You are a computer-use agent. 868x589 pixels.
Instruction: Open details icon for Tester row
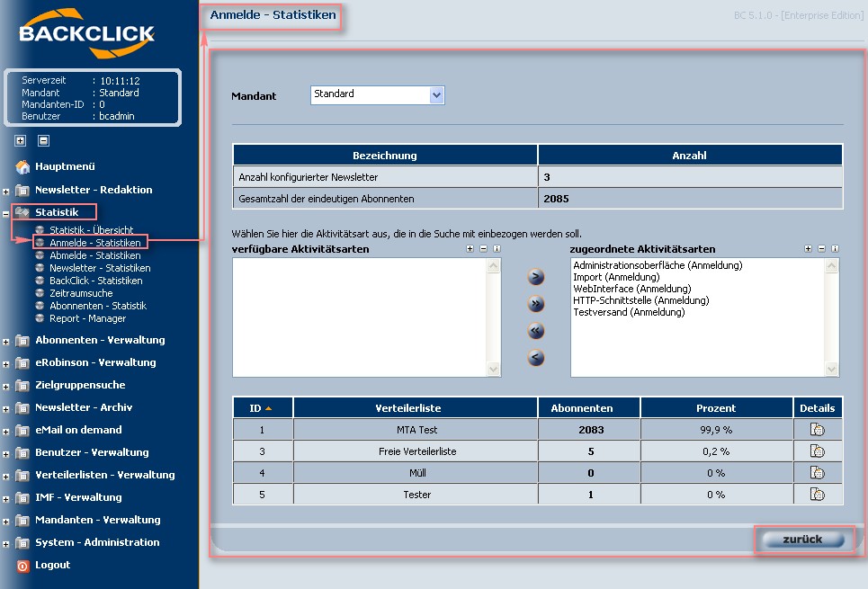[817, 495]
